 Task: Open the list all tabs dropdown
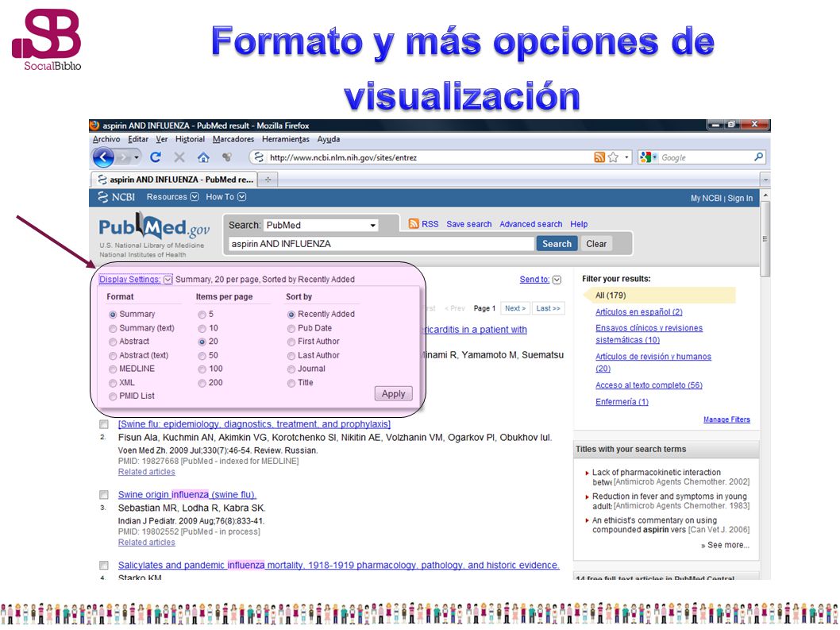pos(765,180)
